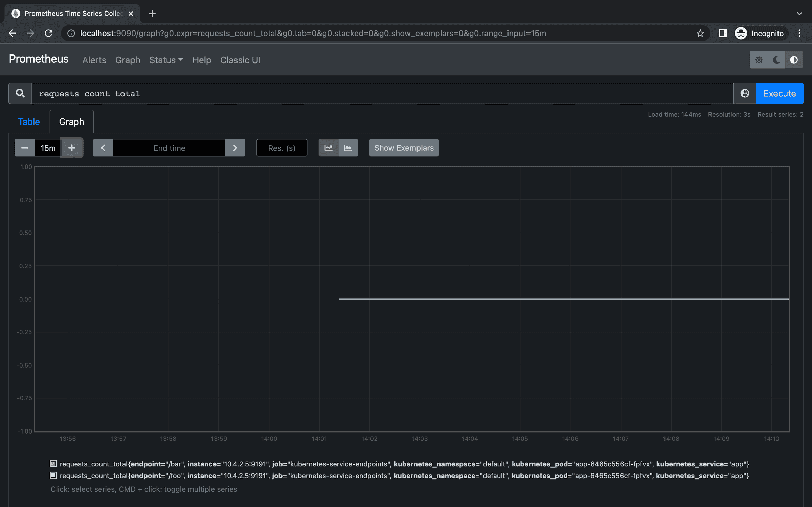Click the End time input field
The width and height of the screenshot is (812, 507).
pyautogui.click(x=169, y=148)
